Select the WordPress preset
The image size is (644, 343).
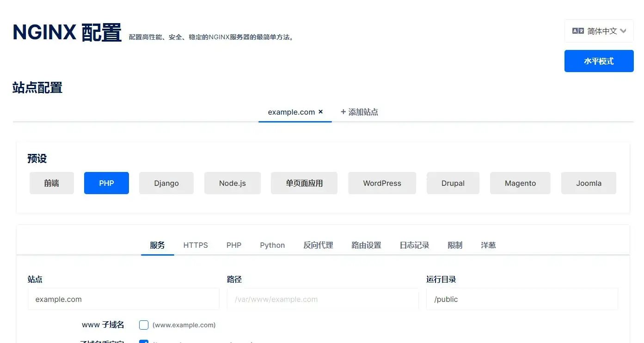[382, 183]
